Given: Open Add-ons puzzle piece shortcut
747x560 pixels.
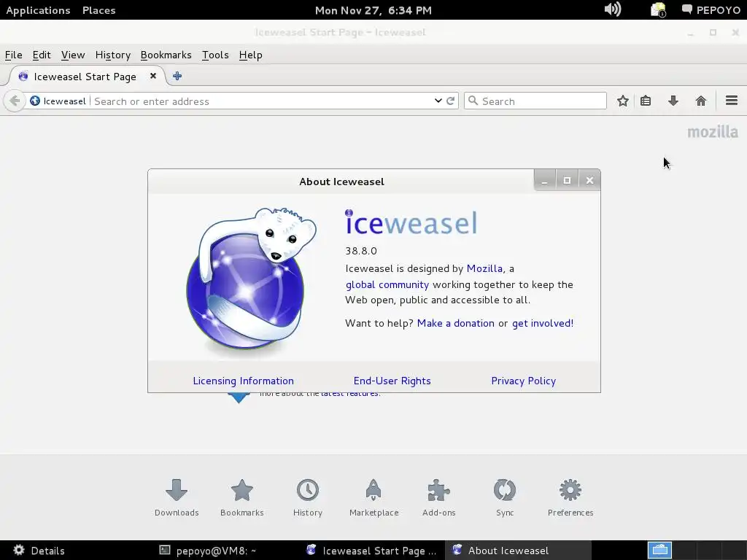Looking at the screenshot, I should [438, 498].
